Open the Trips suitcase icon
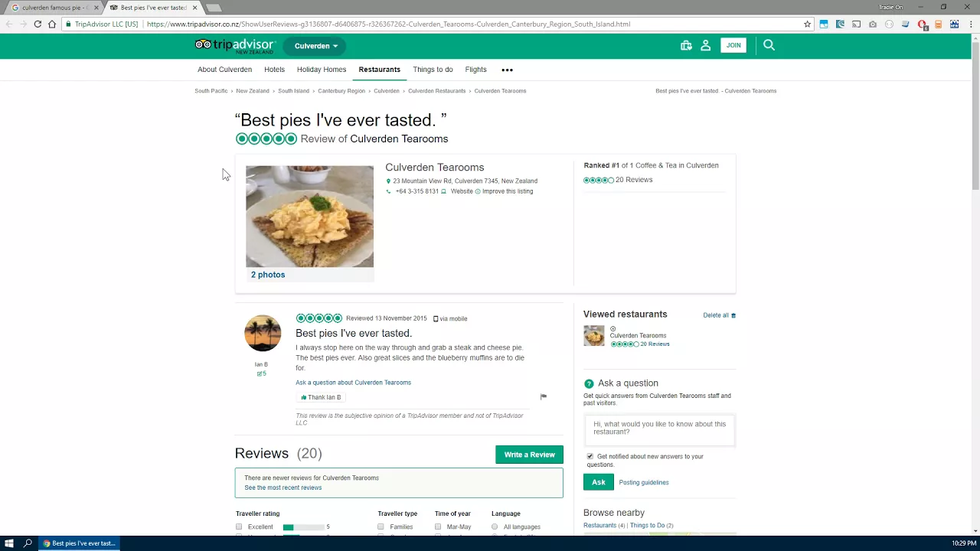This screenshot has width=980, height=551. [x=686, y=45]
